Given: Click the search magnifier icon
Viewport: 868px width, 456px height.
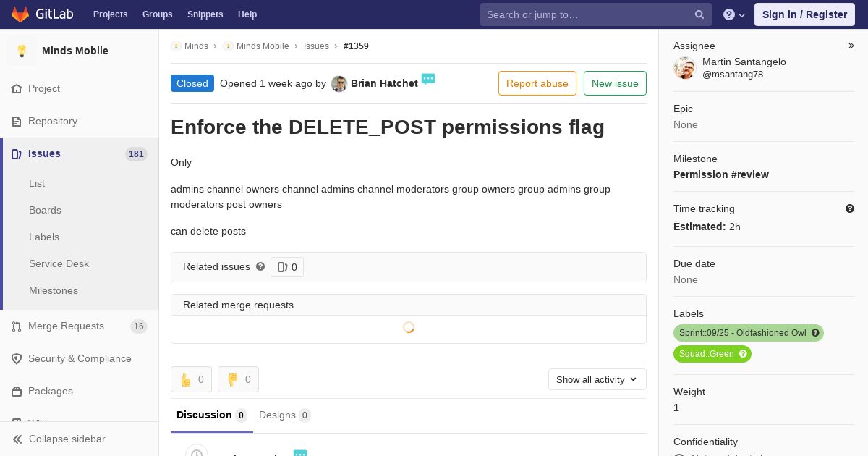Looking at the screenshot, I should click(x=699, y=14).
